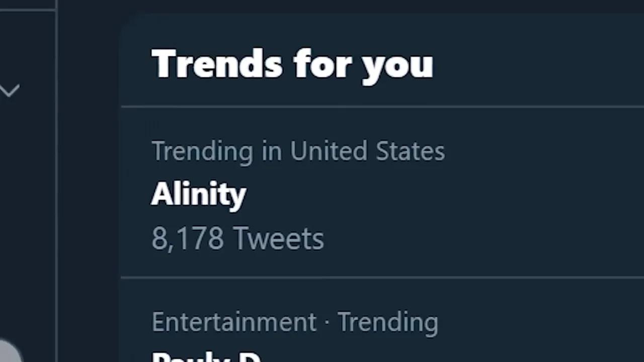Open the partially visible Pauly D trend

point(206,356)
